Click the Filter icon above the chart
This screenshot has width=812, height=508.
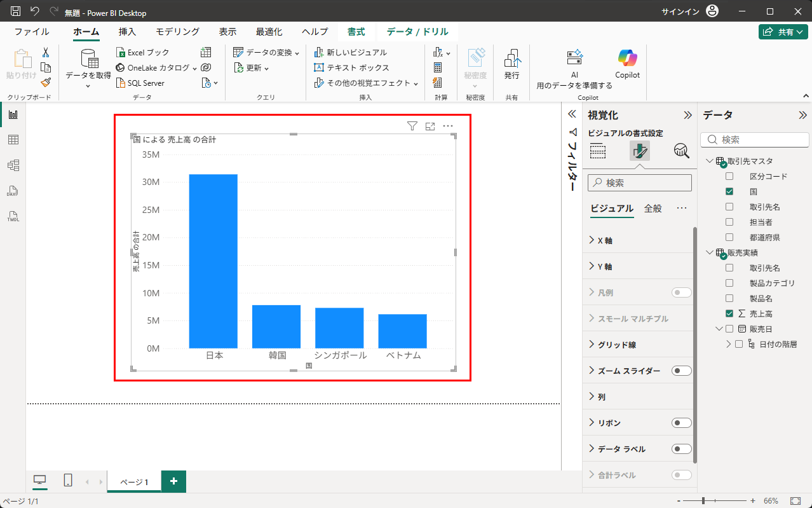click(412, 127)
